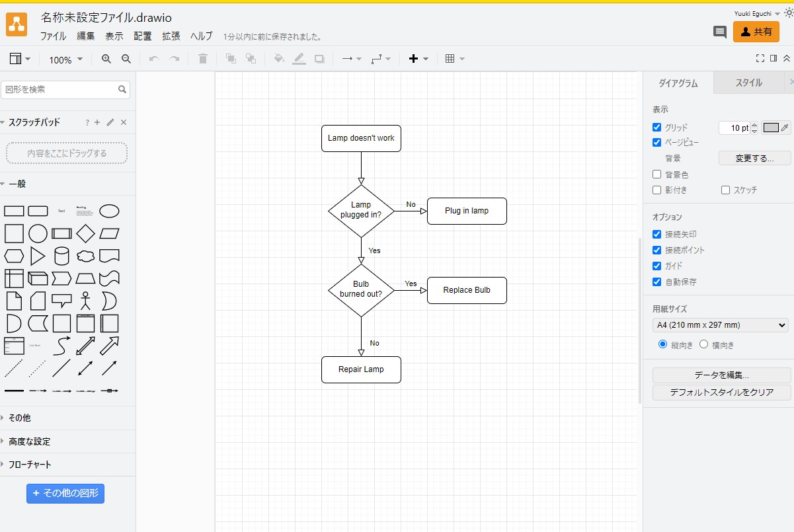Select the cylinder shape from the shape library
This screenshot has height=532, width=794.
tap(61, 256)
